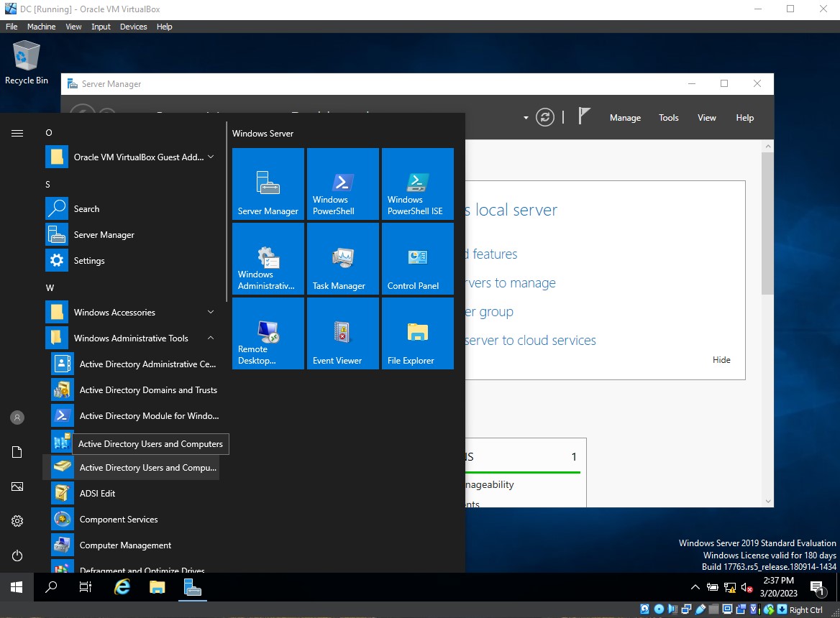Switch to Server Manager on the taskbar
Image resolution: width=840 pixels, height=618 pixels.
(x=192, y=587)
